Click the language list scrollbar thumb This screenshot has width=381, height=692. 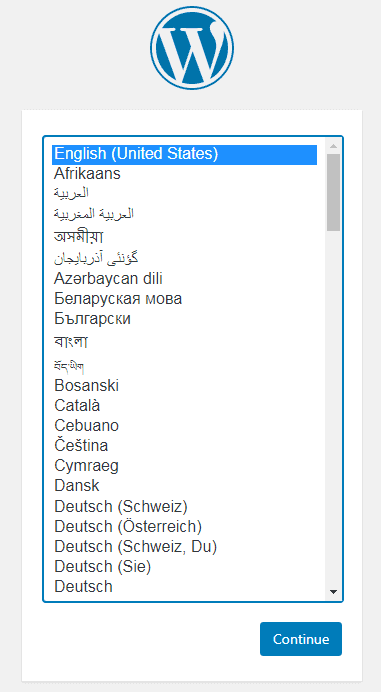click(x=333, y=192)
